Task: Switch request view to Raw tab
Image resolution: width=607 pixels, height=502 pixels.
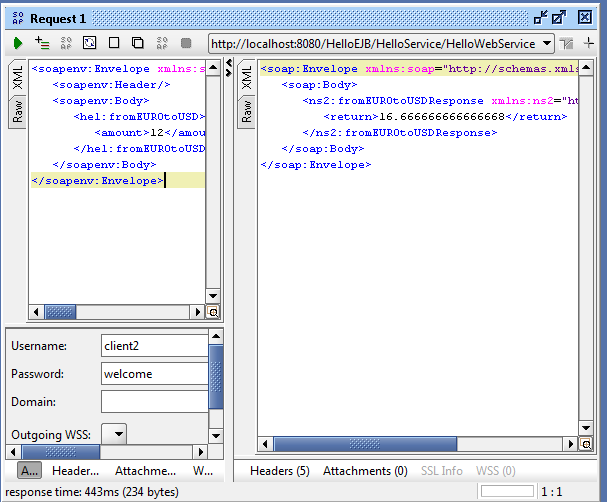Action: (x=17, y=113)
